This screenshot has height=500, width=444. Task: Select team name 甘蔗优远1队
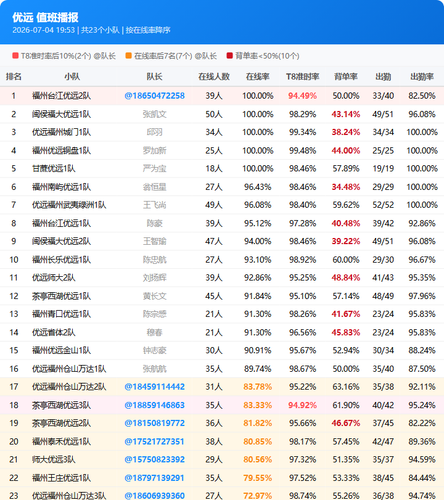[x=54, y=169]
